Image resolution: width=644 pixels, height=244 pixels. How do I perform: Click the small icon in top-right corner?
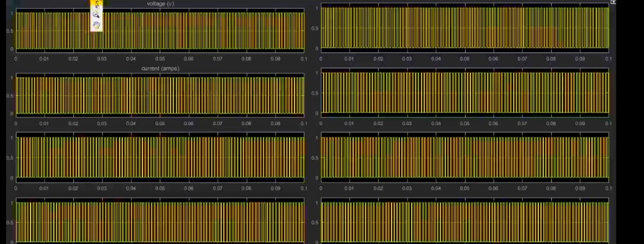613,2
